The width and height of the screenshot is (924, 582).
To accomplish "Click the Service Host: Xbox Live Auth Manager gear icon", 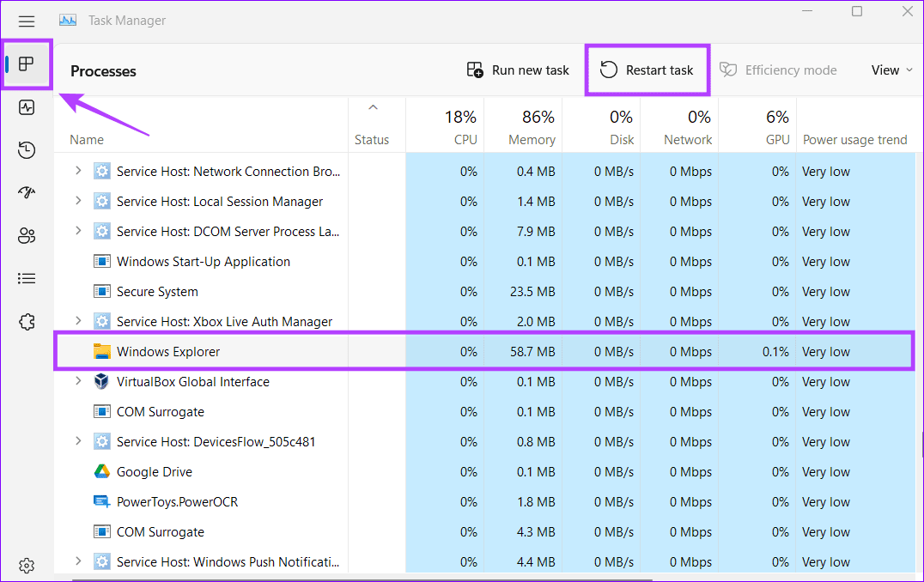I will [102, 322].
